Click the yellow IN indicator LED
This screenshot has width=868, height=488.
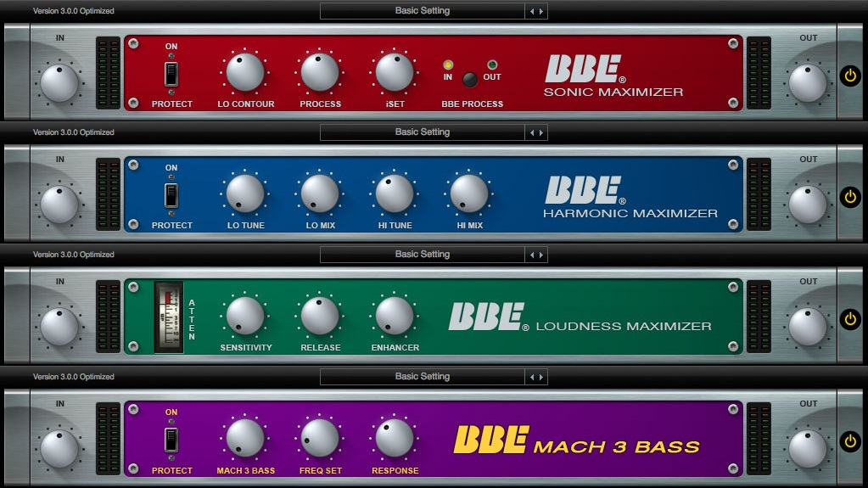[x=448, y=65]
